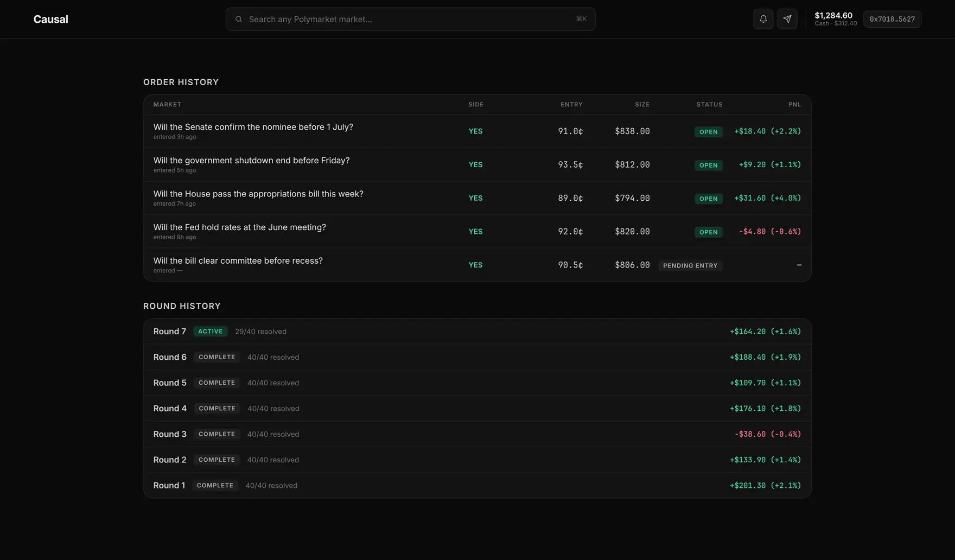Click Round 2 PnL +$133.90 (+1.4%)
955x560 pixels.
[765, 460]
